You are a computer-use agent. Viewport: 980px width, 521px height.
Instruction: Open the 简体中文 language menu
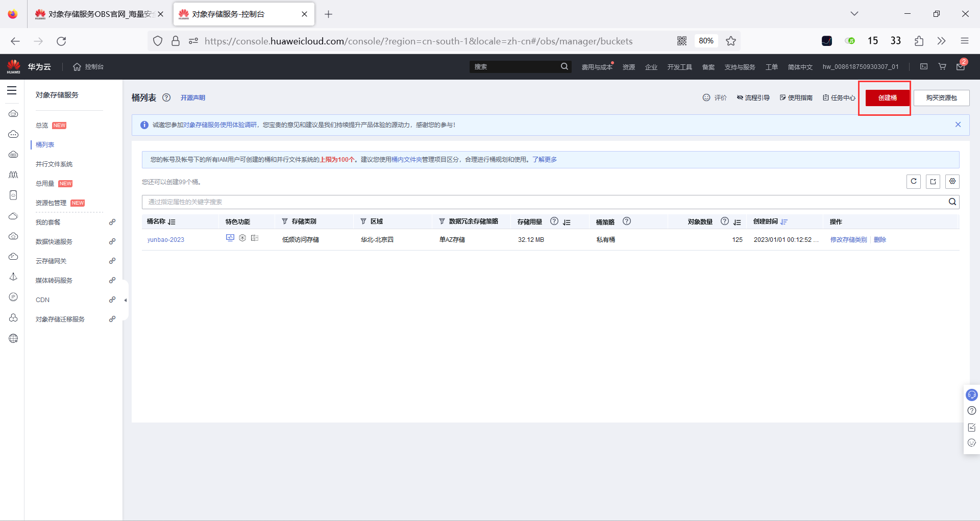[800, 67]
